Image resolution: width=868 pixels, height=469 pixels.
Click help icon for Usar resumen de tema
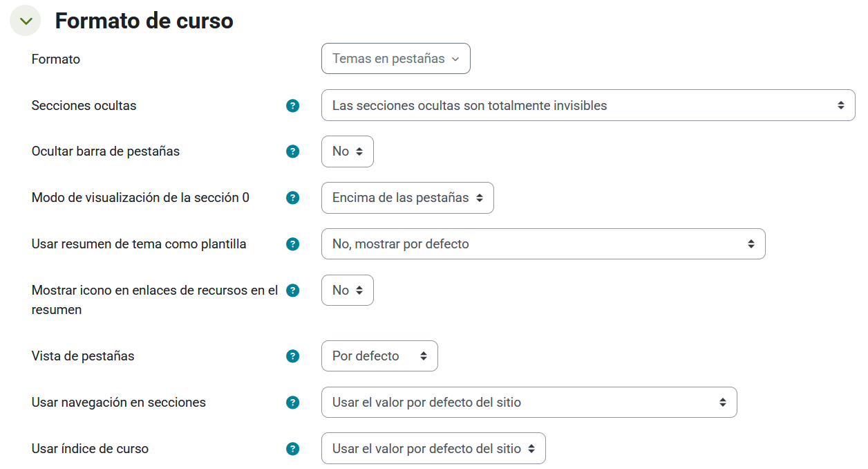tap(293, 244)
